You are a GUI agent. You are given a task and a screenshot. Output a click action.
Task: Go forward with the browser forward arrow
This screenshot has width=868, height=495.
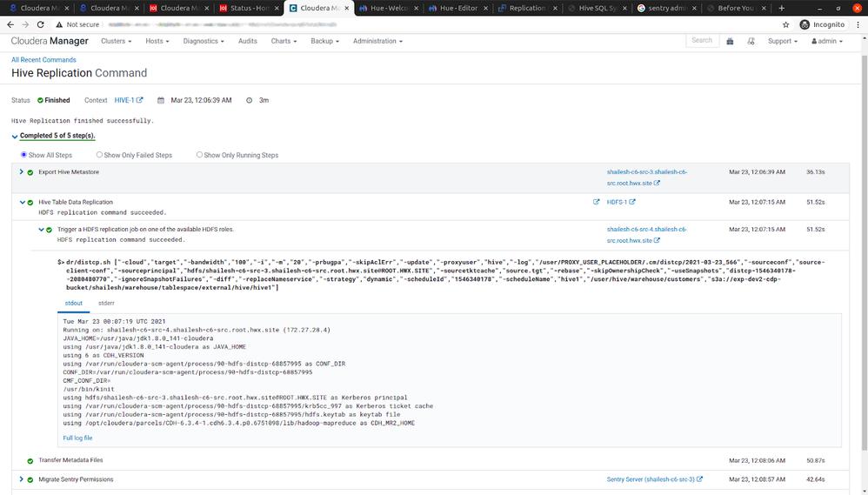pos(25,24)
